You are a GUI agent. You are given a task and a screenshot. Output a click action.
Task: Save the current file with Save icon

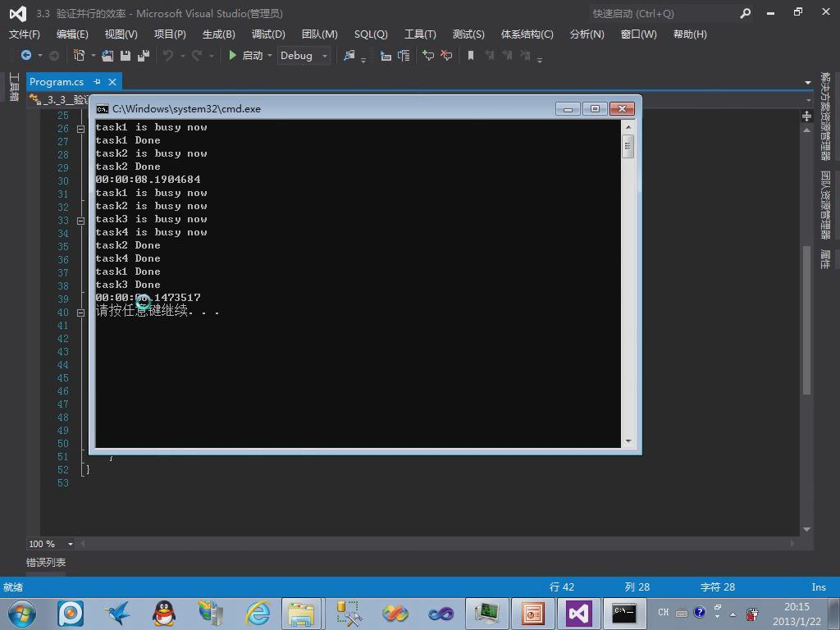tap(126, 55)
